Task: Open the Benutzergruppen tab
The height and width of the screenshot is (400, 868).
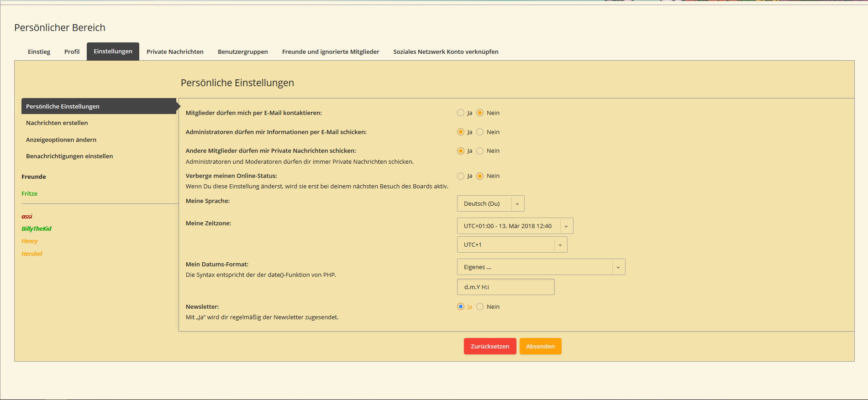Action: click(243, 52)
